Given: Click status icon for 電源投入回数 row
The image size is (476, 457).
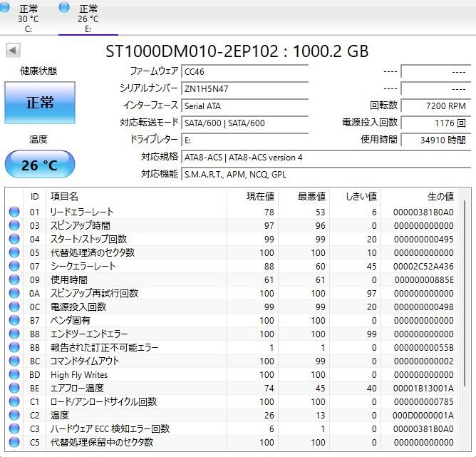Looking at the screenshot, I should (14, 307).
